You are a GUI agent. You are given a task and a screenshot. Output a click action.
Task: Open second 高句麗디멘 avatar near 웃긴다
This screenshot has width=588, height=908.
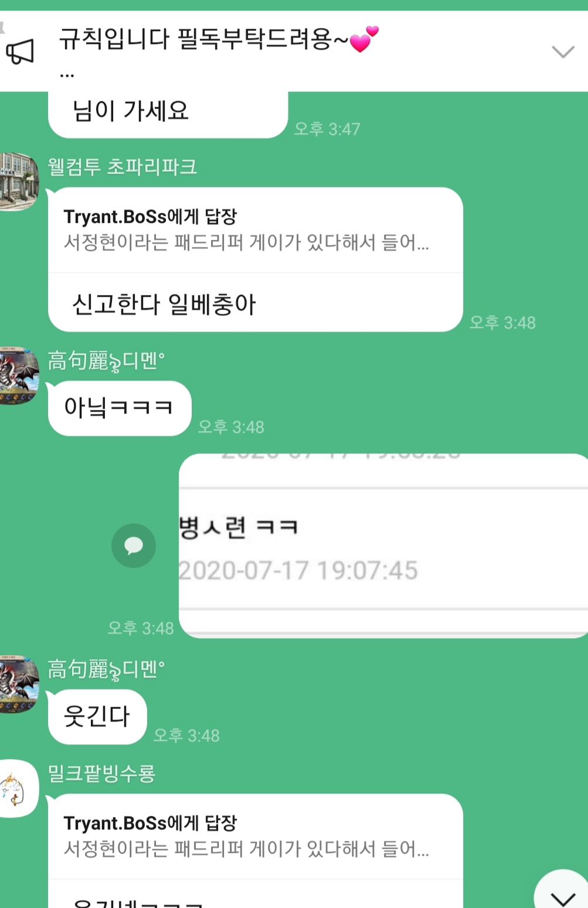point(19,684)
